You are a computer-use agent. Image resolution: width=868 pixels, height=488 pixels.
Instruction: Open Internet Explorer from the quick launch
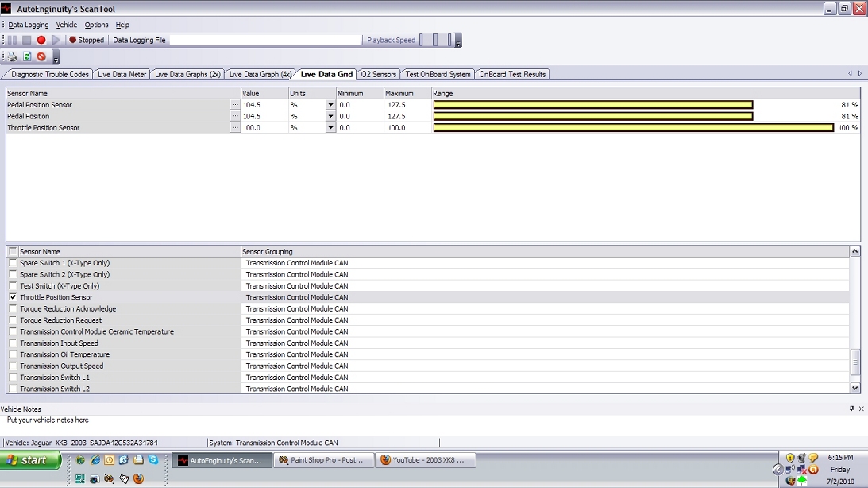pyautogui.click(x=95, y=459)
